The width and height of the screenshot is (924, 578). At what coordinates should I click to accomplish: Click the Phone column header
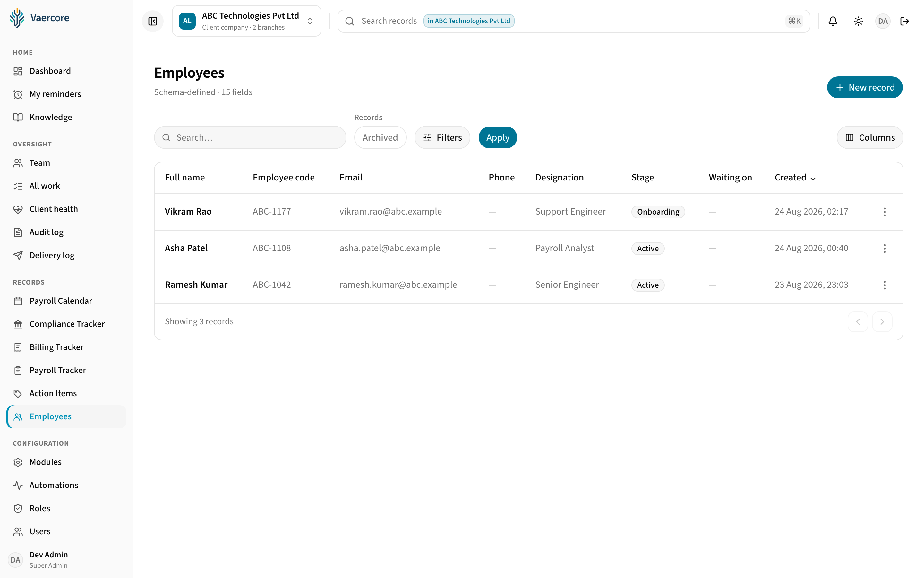(x=501, y=177)
